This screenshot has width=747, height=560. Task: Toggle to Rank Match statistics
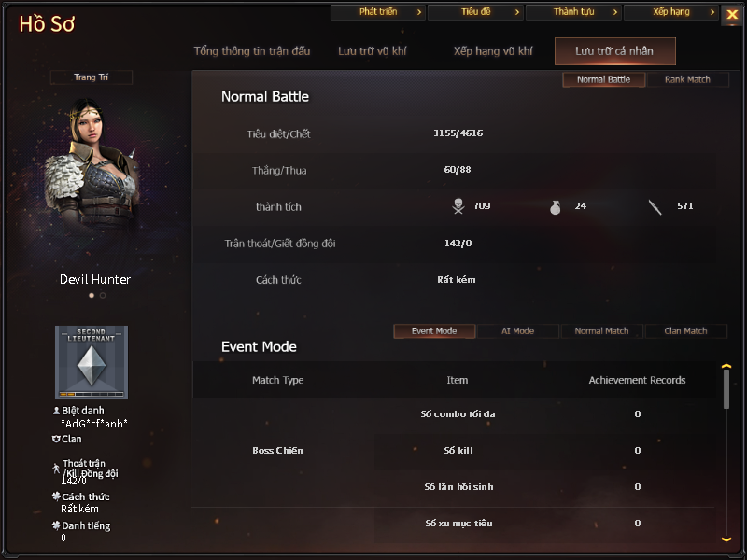(687, 79)
